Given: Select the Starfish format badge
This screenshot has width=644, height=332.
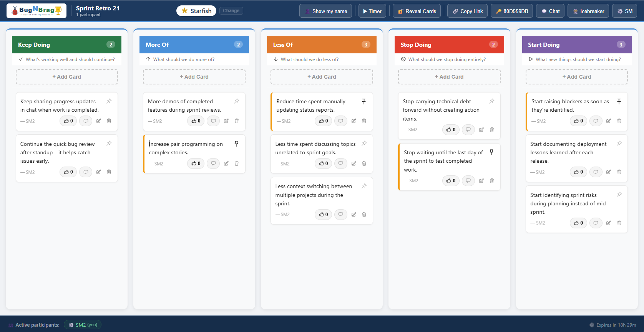Looking at the screenshot, I should (x=196, y=11).
